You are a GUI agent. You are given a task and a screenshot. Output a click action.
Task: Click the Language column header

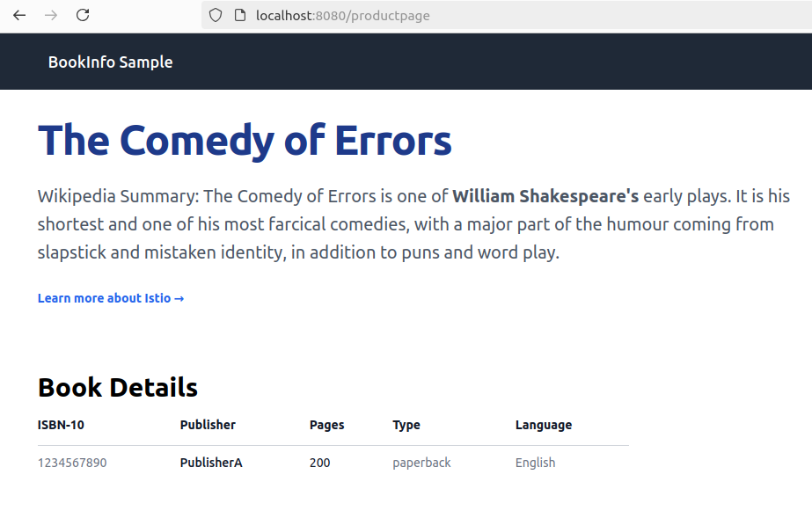coord(544,425)
